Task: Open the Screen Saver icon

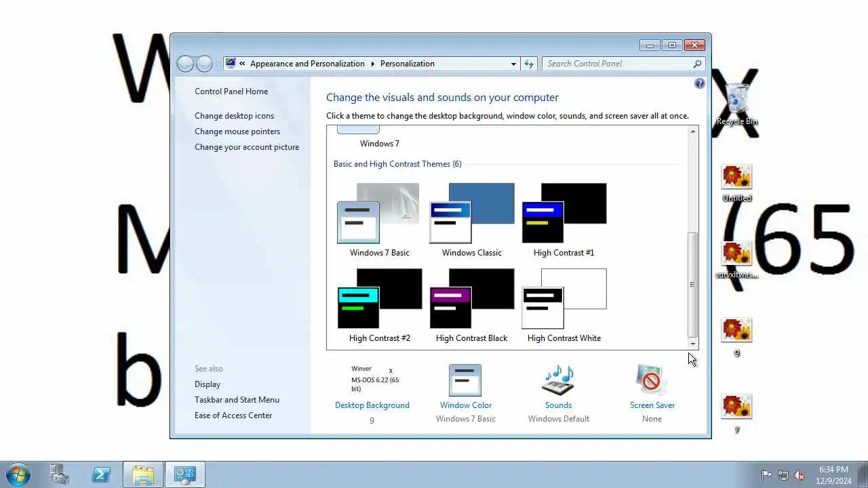Action: tap(652, 380)
